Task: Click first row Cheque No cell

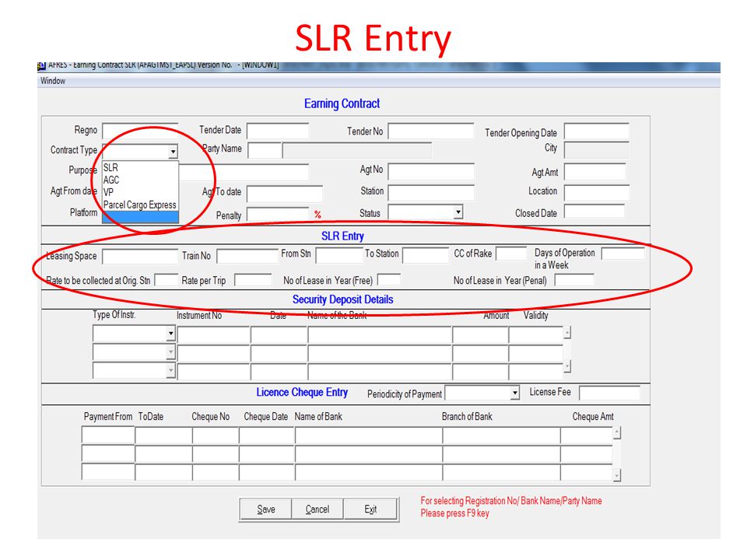Action: point(216,436)
